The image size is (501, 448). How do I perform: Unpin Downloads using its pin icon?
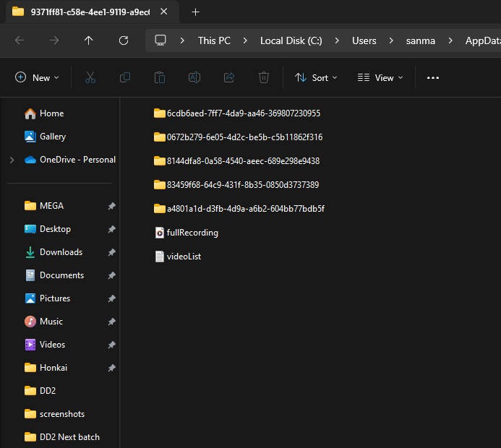tap(111, 252)
